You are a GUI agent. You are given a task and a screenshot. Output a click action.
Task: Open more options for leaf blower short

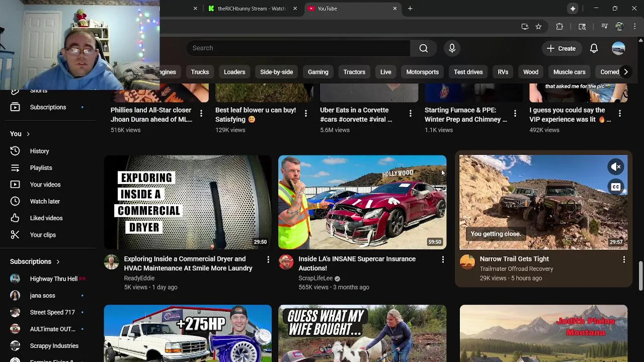tap(306, 114)
